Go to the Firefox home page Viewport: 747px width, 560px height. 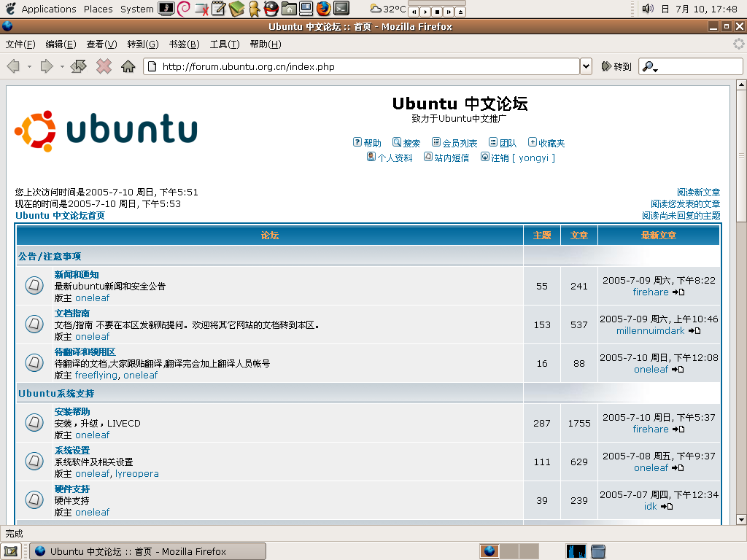(128, 66)
